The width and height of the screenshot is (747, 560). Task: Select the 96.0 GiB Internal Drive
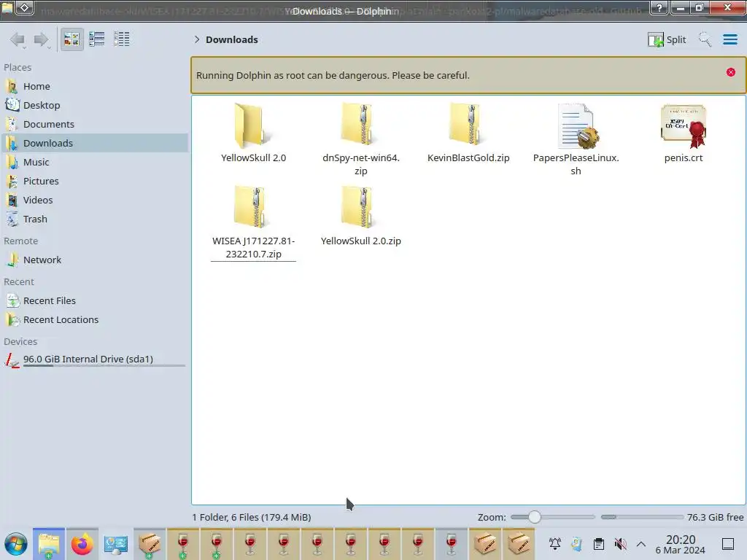click(94, 360)
